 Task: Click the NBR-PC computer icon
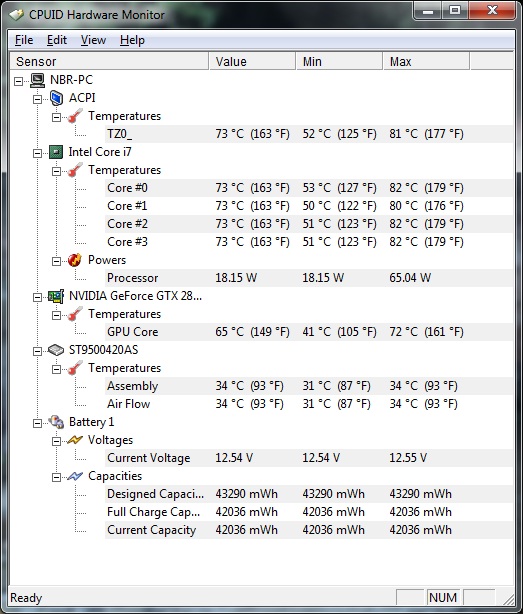coord(38,80)
